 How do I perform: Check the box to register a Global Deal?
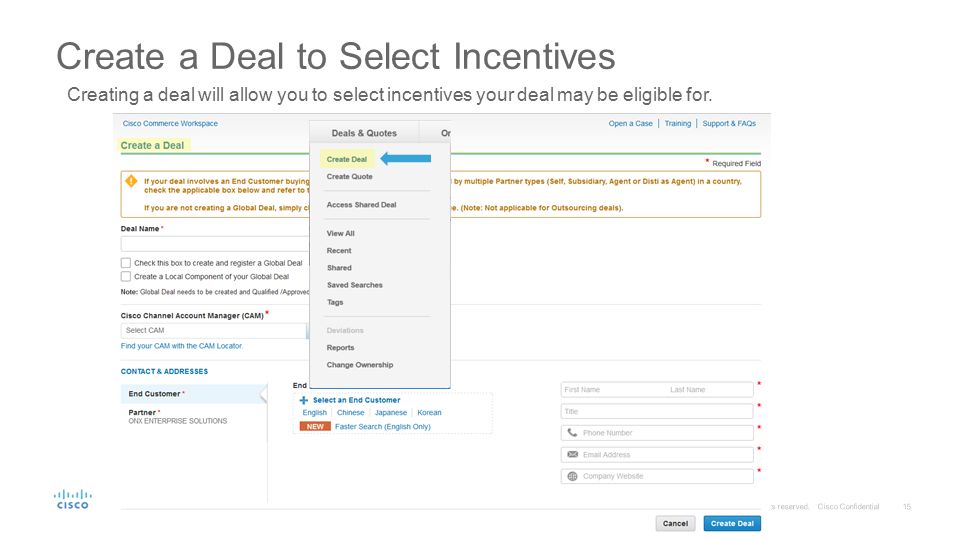coord(126,263)
